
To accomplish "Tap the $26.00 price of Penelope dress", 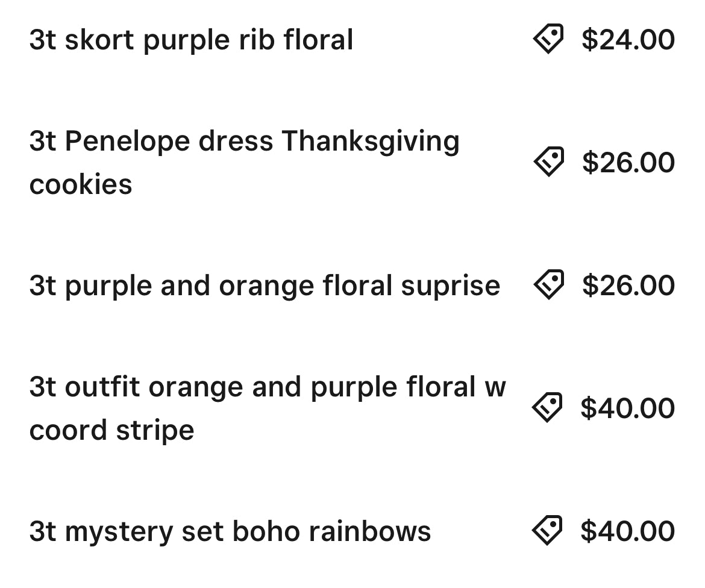I will 628,163.
